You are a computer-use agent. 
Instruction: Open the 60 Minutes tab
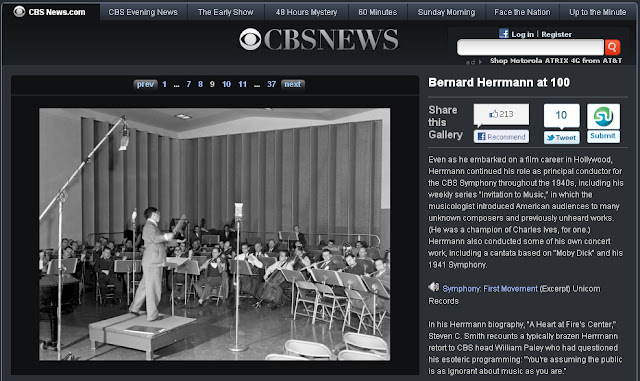[x=378, y=12]
